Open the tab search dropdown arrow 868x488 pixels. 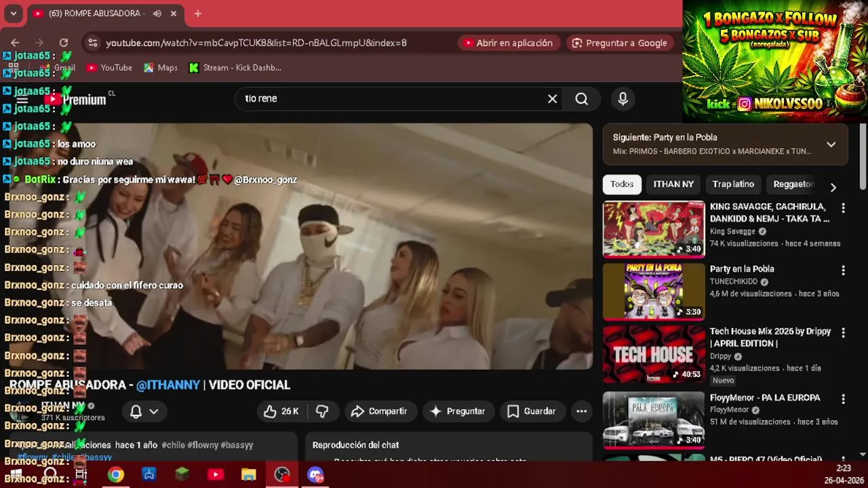pyautogui.click(x=13, y=14)
